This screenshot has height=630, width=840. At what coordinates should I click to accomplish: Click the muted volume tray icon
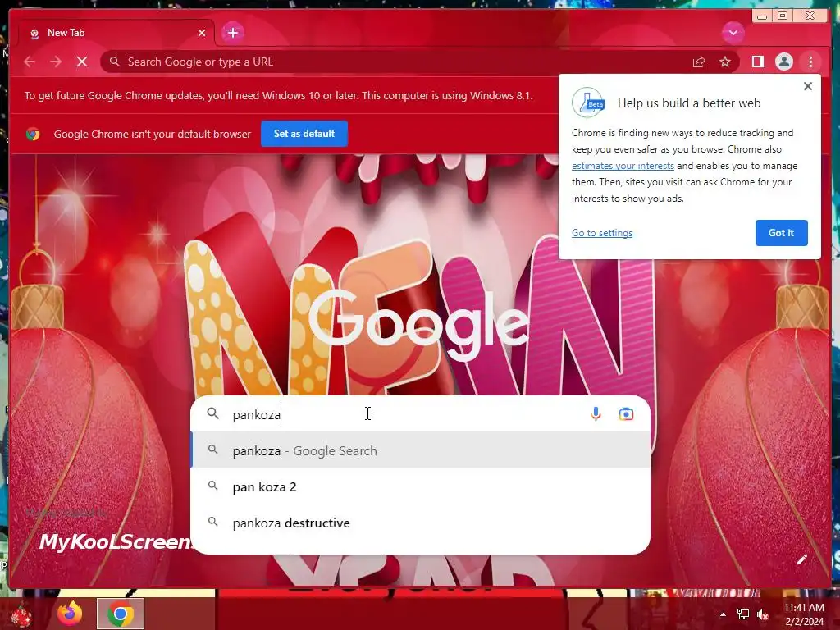coord(763,614)
